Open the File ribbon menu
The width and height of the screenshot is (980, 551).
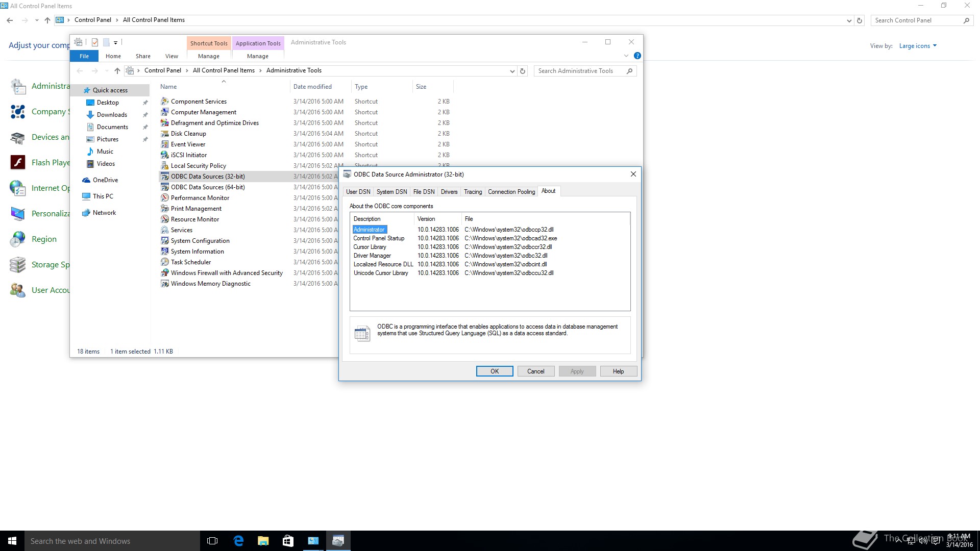84,56
